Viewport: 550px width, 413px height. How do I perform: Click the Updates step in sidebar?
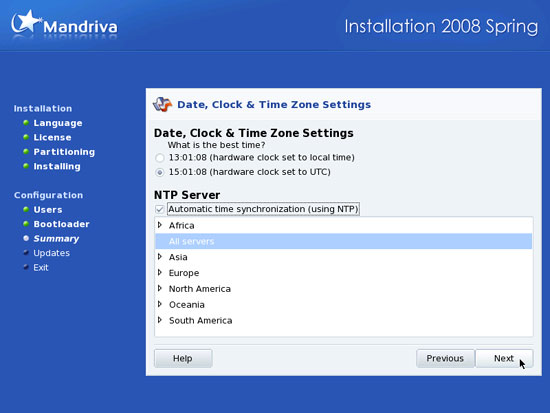click(x=52, y=253)
